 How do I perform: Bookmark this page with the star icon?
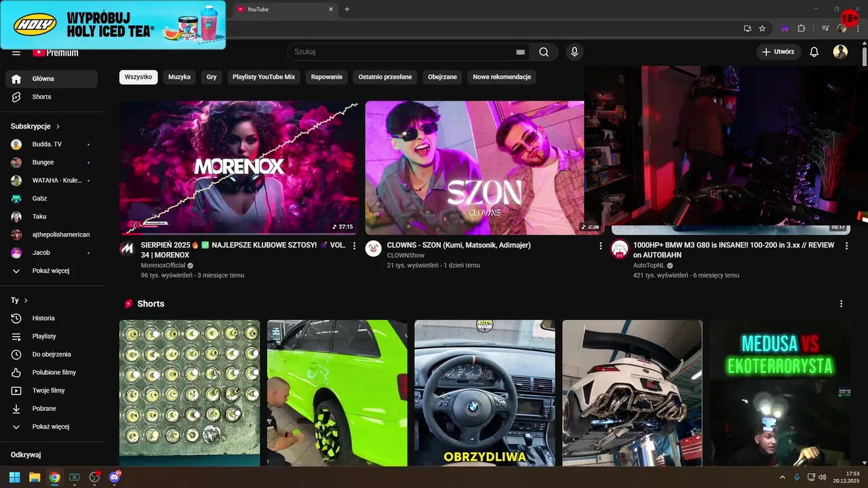762,28
